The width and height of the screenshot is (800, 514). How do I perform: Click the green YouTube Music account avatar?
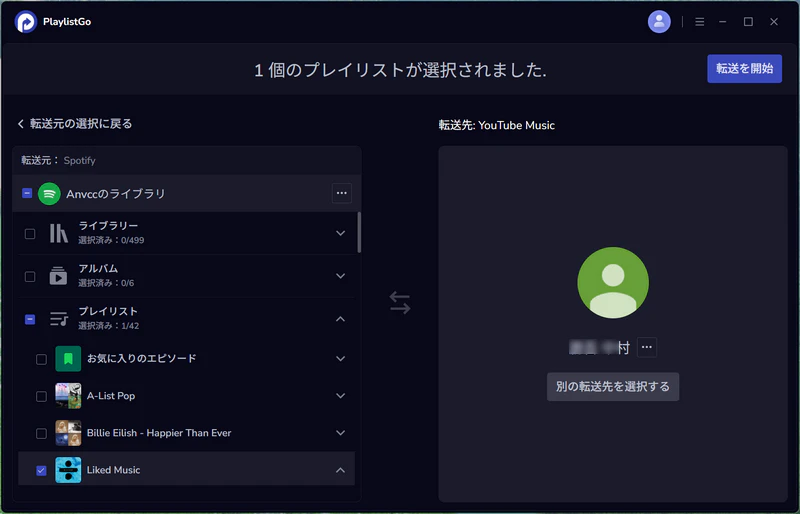tap(613, 283)
